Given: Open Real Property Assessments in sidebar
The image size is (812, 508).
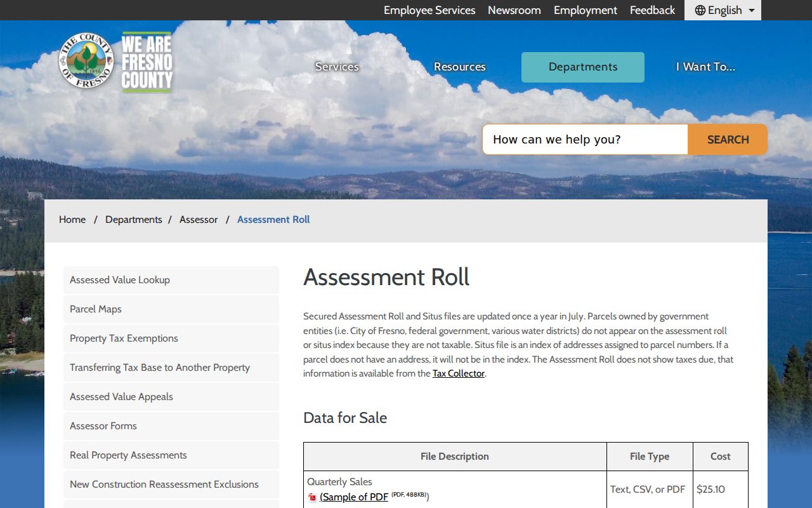Looking at the screenshot, I should point(171,455).
